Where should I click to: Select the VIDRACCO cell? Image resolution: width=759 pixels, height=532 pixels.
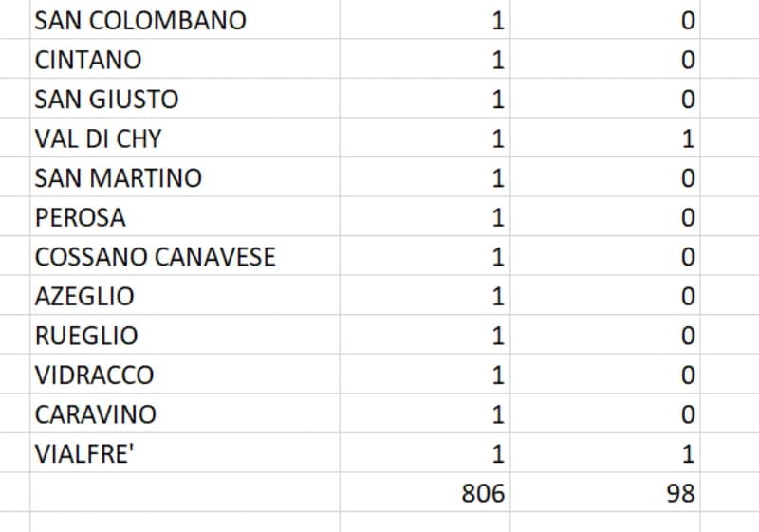tap(93, 376)
